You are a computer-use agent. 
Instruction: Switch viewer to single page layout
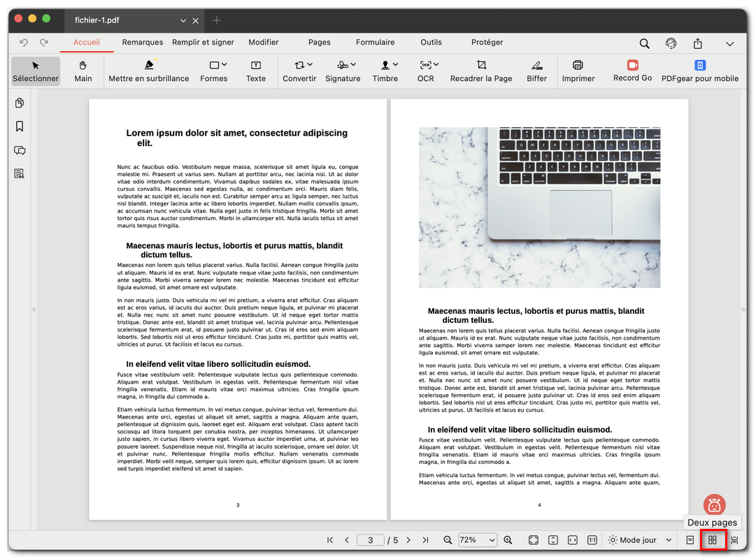pos(690,539)
